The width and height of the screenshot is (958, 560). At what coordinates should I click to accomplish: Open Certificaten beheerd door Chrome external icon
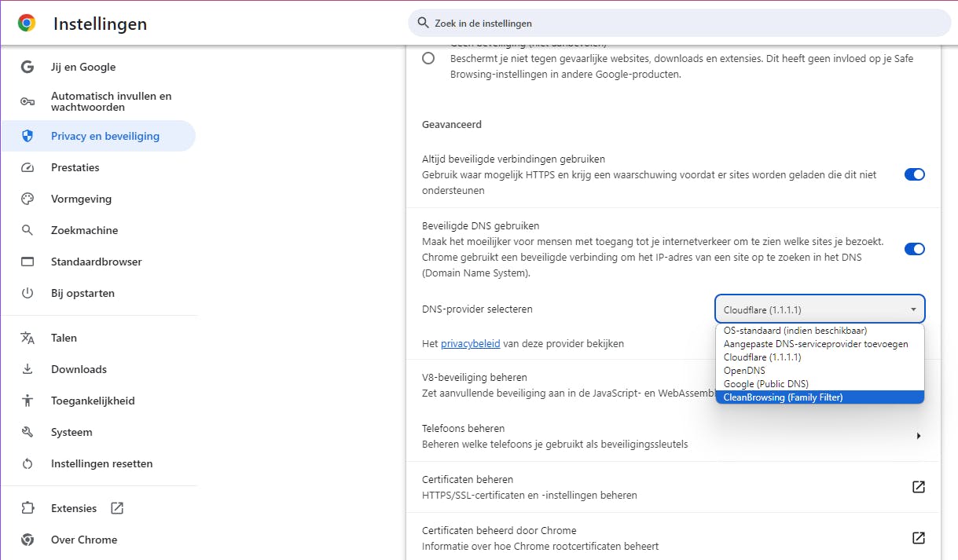918,538
